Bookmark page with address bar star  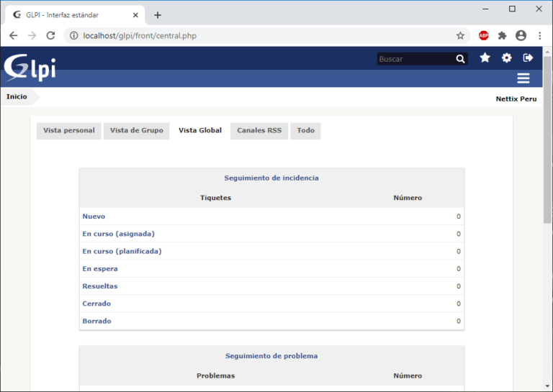pyautogui.click(x=460, y=35)
